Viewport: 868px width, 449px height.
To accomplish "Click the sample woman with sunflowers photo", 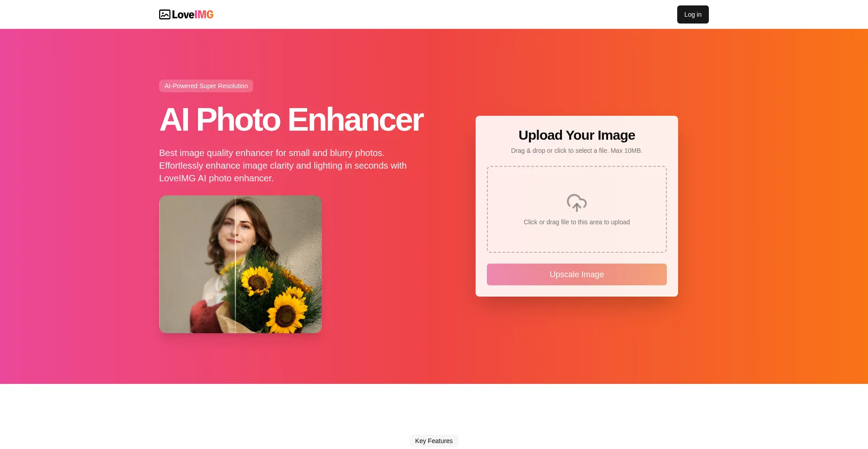I will point(241,265).
